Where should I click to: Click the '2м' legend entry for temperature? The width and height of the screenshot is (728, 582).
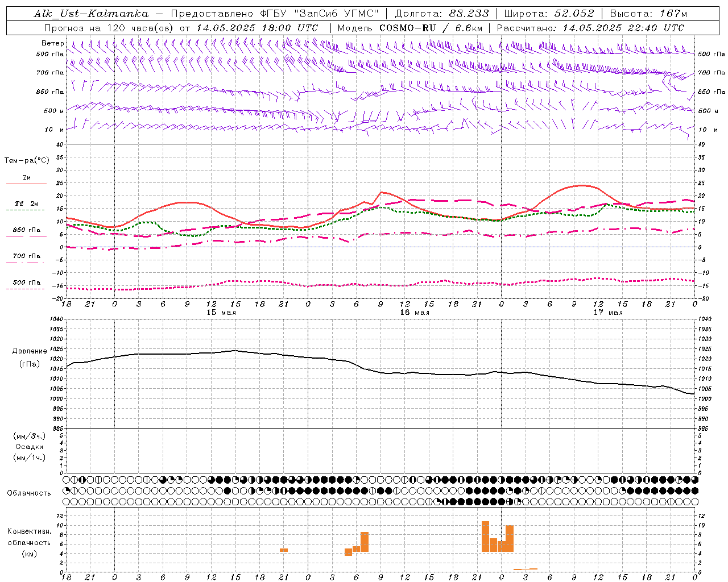27,177
